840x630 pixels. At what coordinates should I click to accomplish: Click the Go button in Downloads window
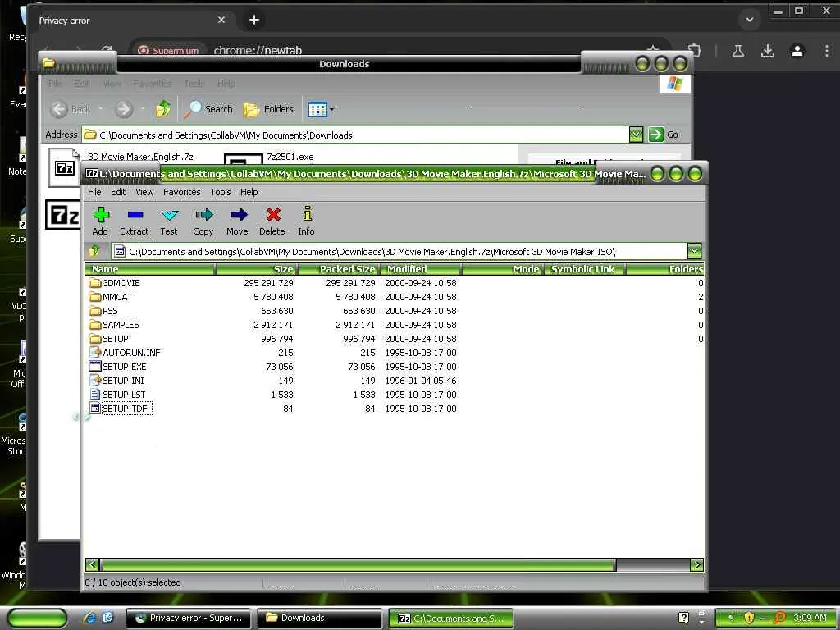point(664,135)
